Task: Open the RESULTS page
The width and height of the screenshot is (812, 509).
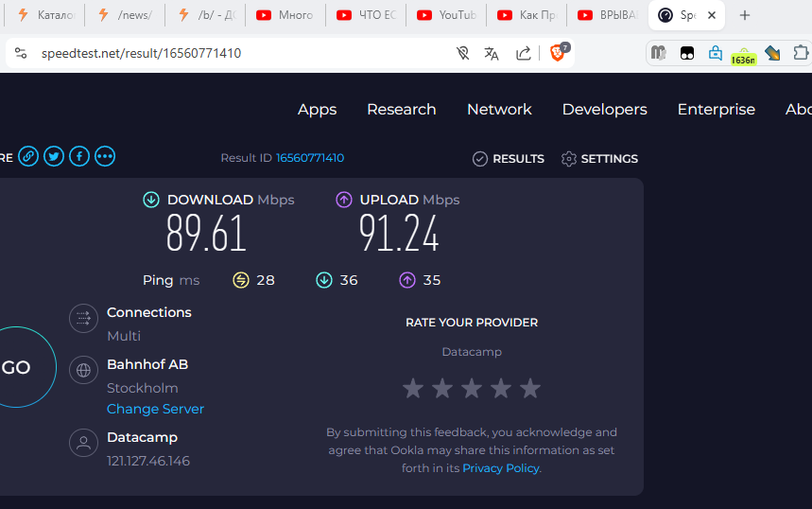Action: tap(508, 159)
